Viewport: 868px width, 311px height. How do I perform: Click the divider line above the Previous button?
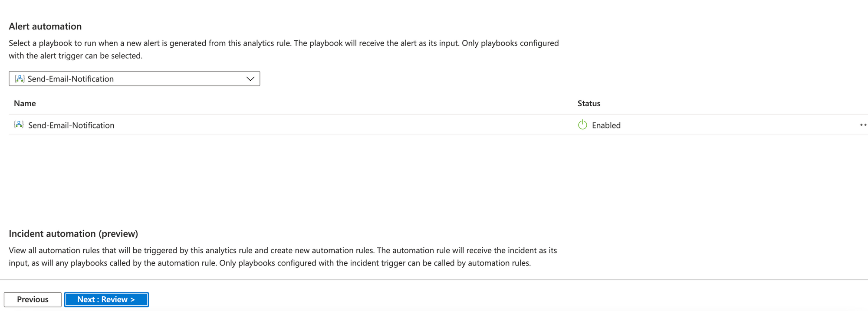pyautogui.click(x=434, y=279)
